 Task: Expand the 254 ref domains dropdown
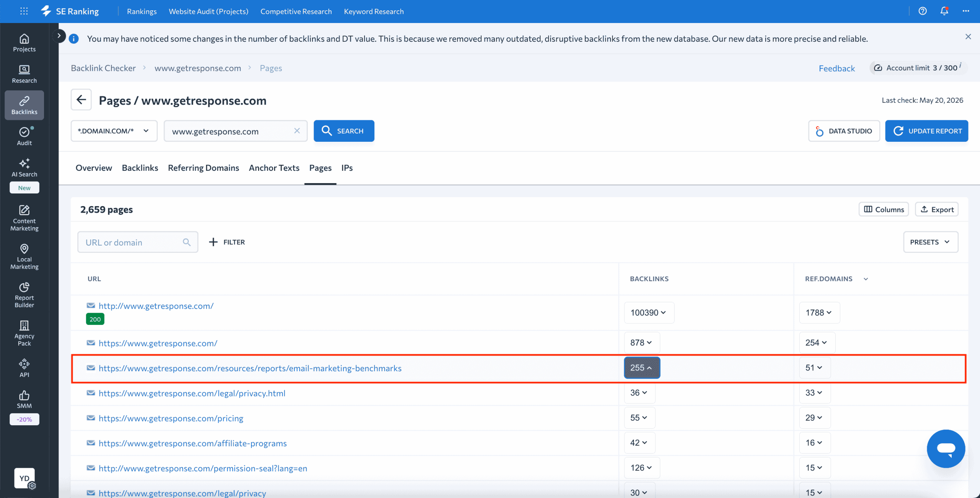[x=817, y=342]
